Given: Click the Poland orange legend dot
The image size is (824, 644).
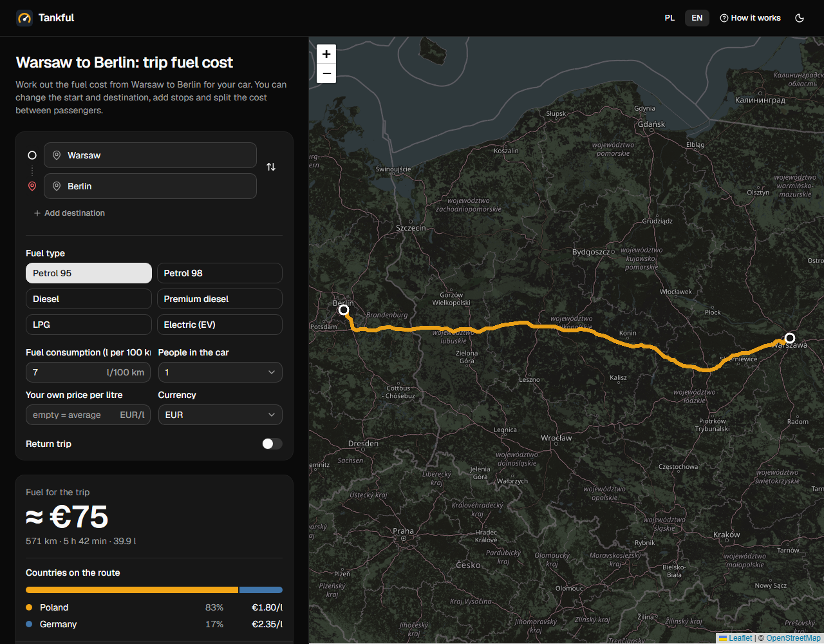Looking at the screenshot, I should coord(29,607).
